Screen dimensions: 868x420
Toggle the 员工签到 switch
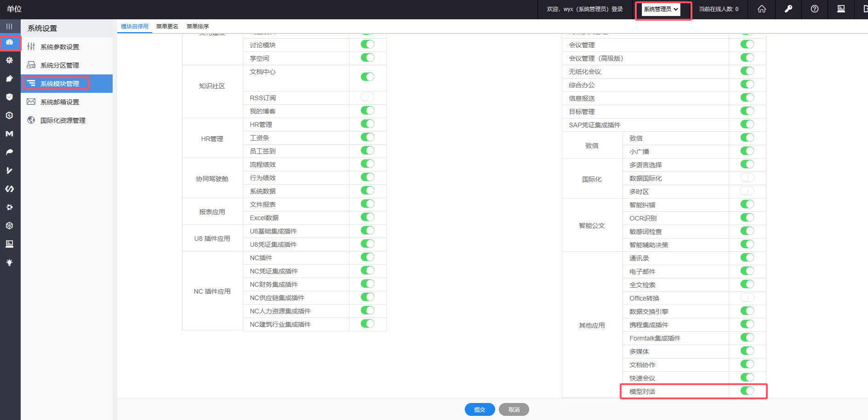click(367, 150)
